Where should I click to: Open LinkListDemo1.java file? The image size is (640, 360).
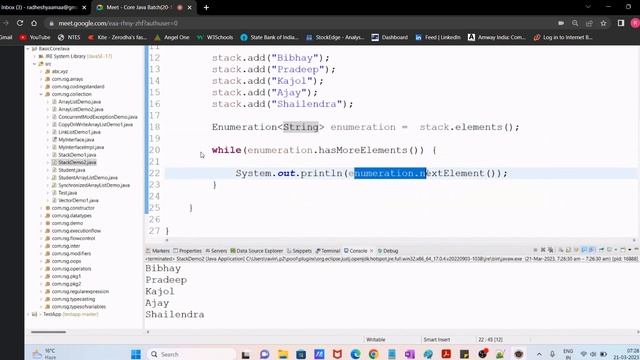(79, 132)
